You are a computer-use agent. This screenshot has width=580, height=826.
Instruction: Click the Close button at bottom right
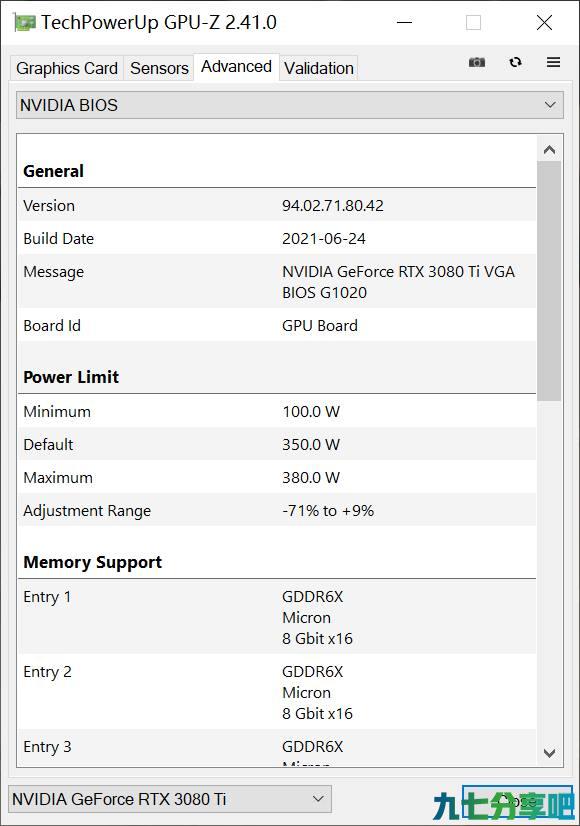pyautogui.click(x=517, y=801)
